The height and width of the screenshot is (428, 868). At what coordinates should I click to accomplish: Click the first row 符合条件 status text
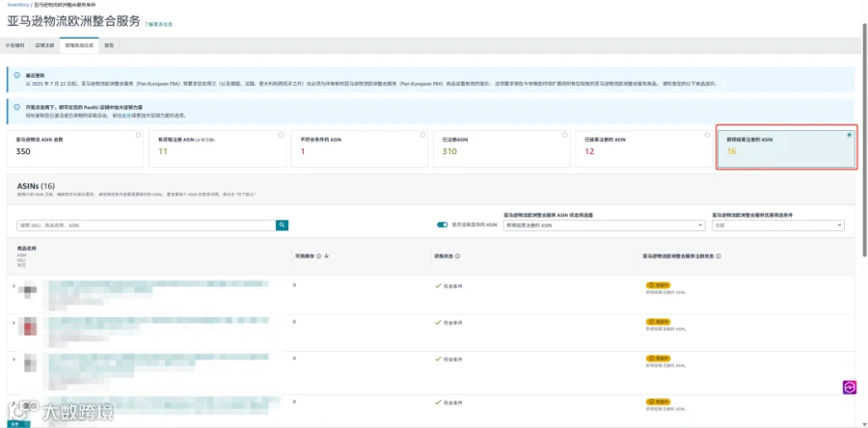[x=453, y=286]
